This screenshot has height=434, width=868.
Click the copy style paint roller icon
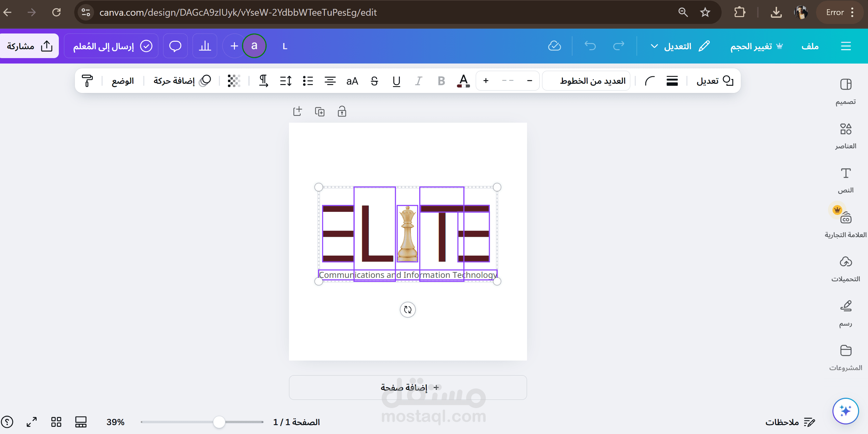87,81
